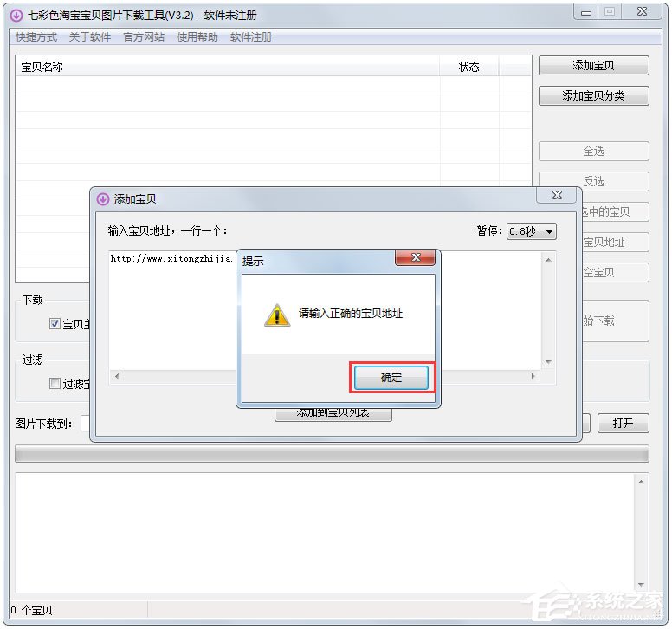Enable the 过滤宝 filter checkbox
This screenshot has height=629, width=672.
(x=55, y=383)
